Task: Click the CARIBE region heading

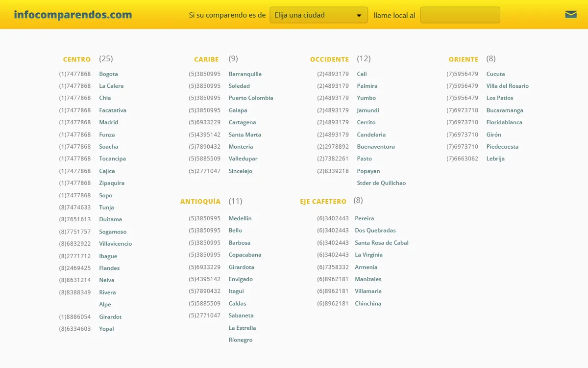Action: pyautogui.click(x=206, y=59)
